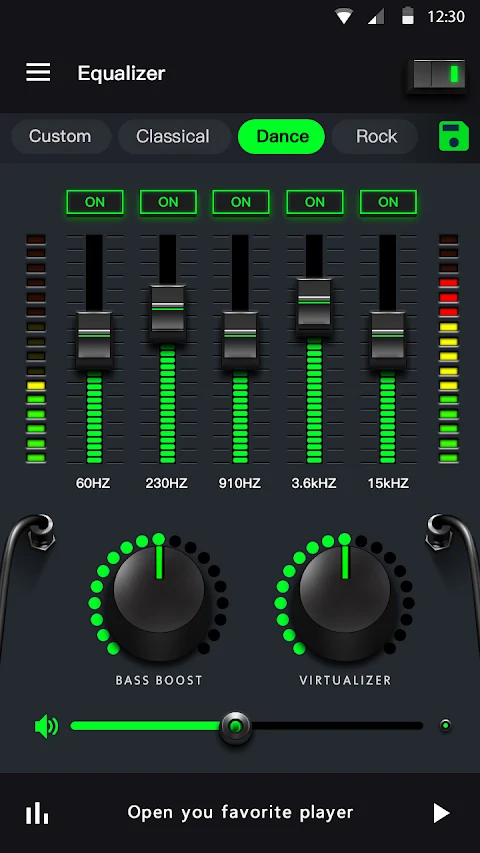Select the Dance preset

[282, 136]
